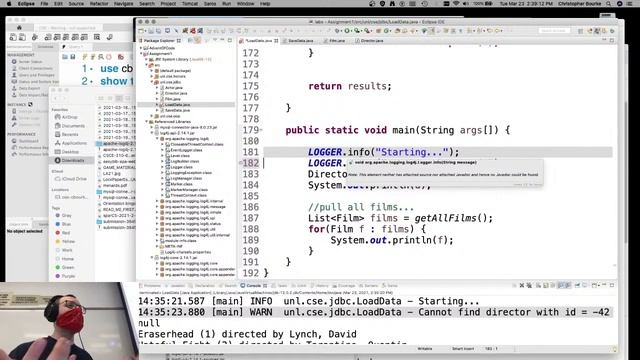Open the Refactor menu
640x360 pixels.
[x=99, y=4]
